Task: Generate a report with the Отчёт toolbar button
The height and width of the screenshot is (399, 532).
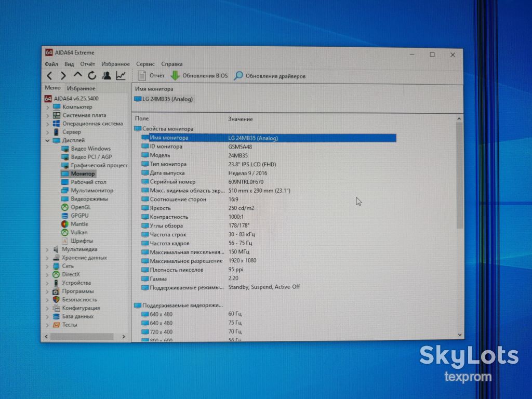Action: [x=151, y=75]
